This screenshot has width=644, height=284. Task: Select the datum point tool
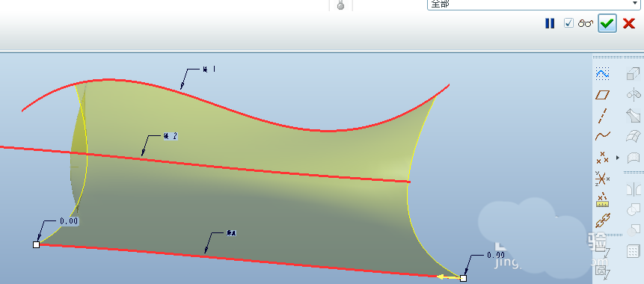603,157
